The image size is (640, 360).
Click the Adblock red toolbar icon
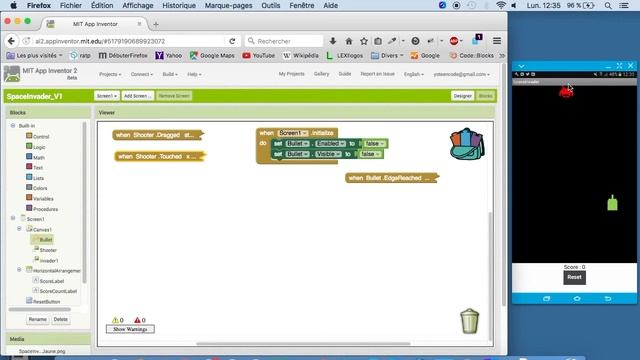(x=454, y=41)
